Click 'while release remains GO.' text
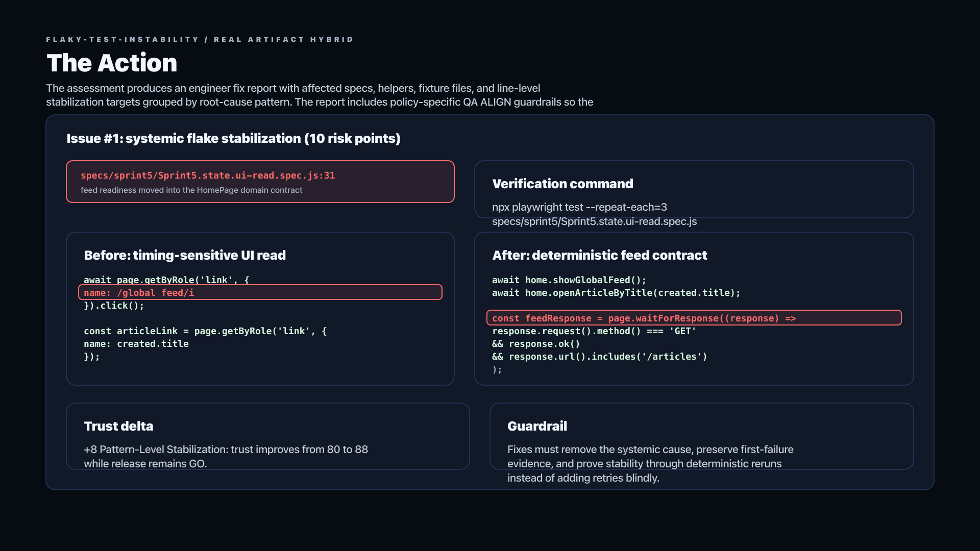This screenshot has height=551, width=980. (145, 464)
